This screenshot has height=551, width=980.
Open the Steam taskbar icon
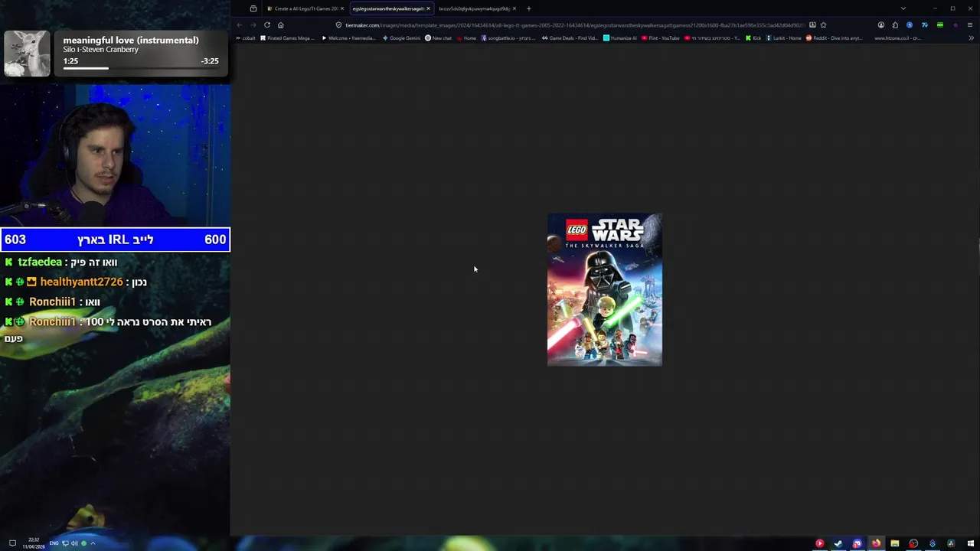pyautogui.click(x=838, y=543)
